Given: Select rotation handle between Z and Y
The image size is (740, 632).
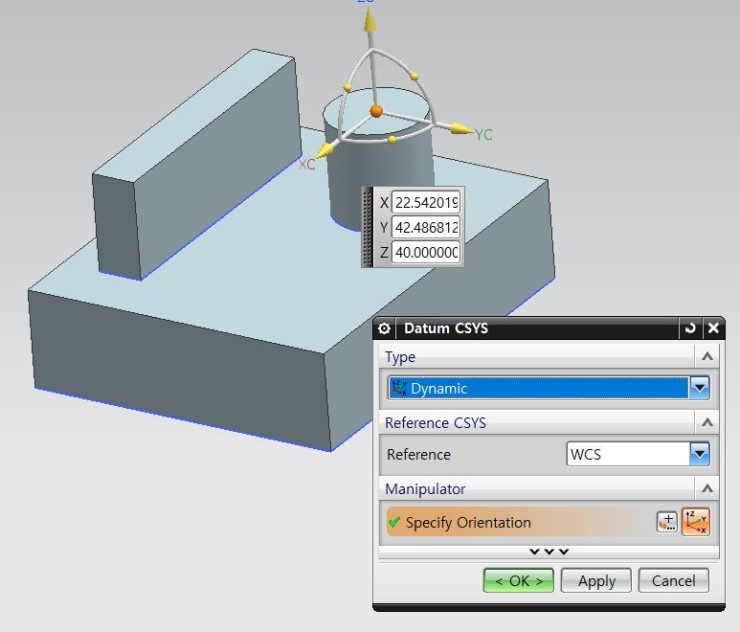Looking at the screenshot, I should click(x=414, y=76).
